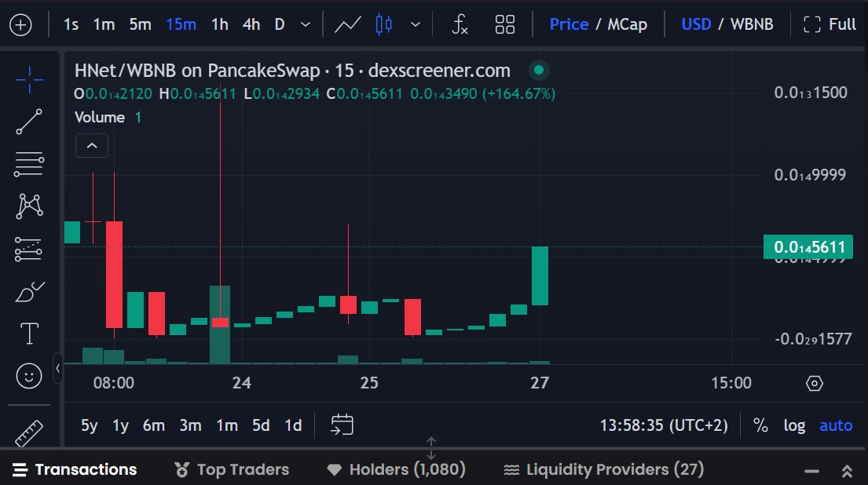The width and height of the screenshot is (868, 485).
Task: Collapse the OHLC legend with the chevron
Action: point(91,145)
